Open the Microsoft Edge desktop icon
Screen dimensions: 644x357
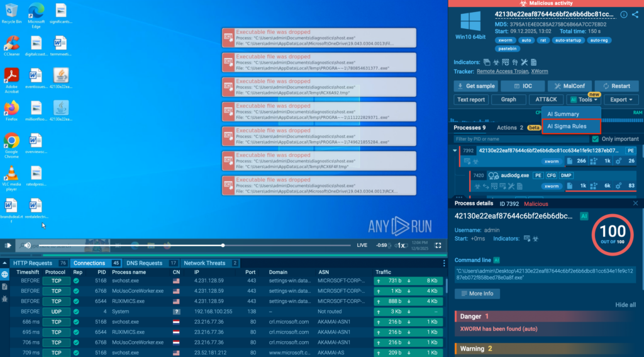coord(36,16)
